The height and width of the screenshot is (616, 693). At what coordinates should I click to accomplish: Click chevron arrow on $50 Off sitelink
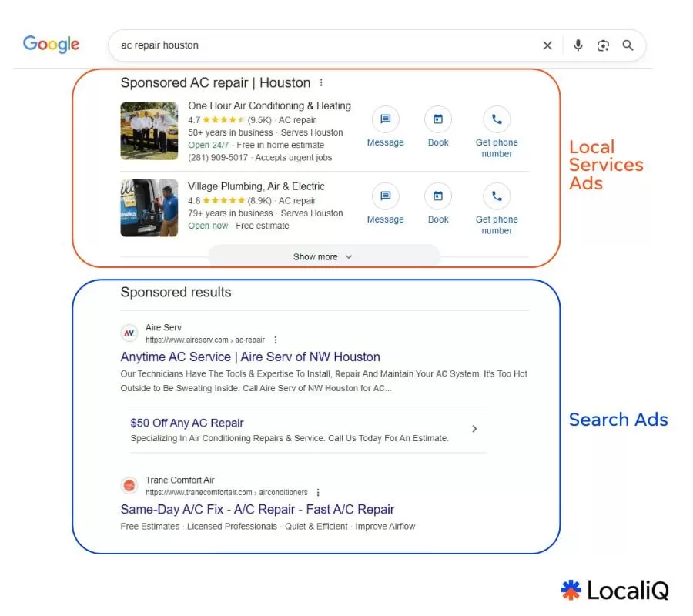(x=474, y=429)
